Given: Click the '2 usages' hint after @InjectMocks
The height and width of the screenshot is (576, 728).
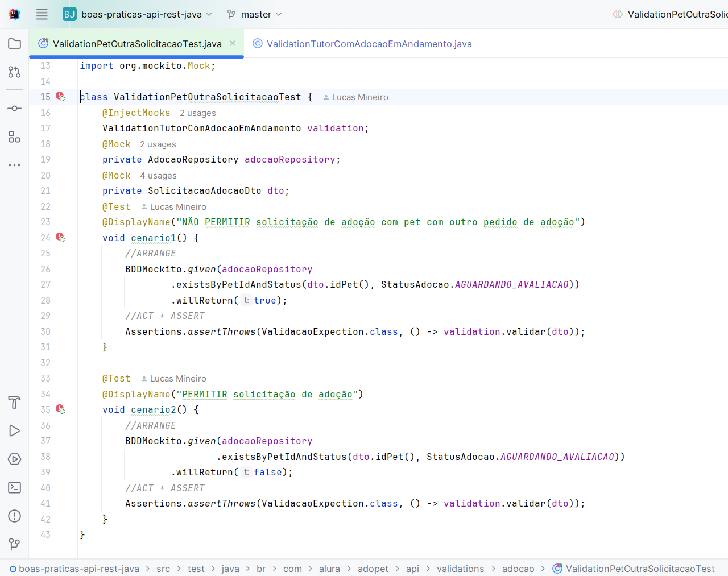Looking at the screenshot, I should point(198,113).
